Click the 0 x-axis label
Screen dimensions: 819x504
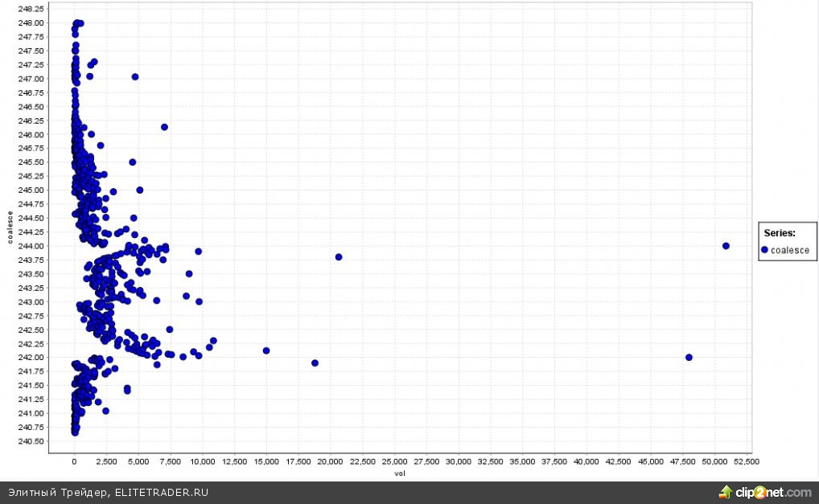point(75,461)
